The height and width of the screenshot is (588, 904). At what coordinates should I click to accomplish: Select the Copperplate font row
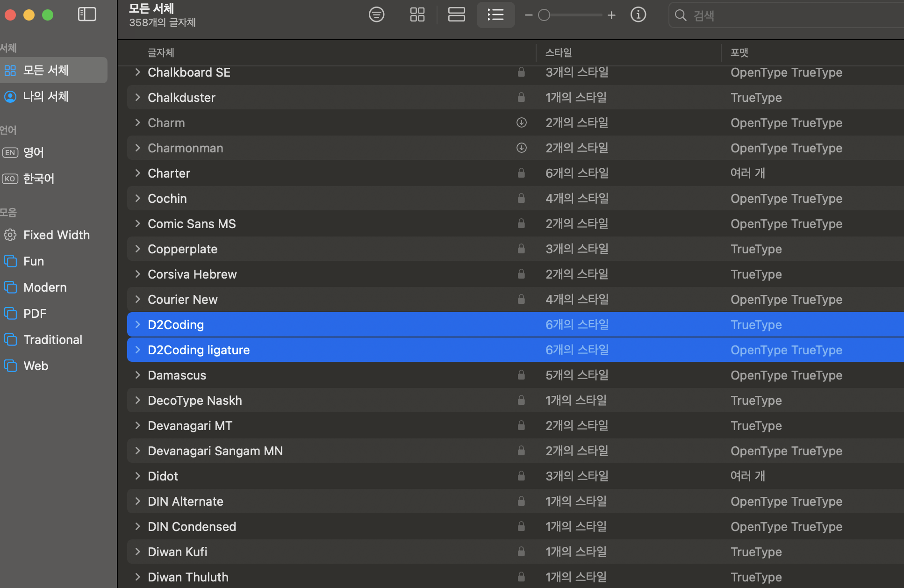pyautogui.click(x=516, y=249)
